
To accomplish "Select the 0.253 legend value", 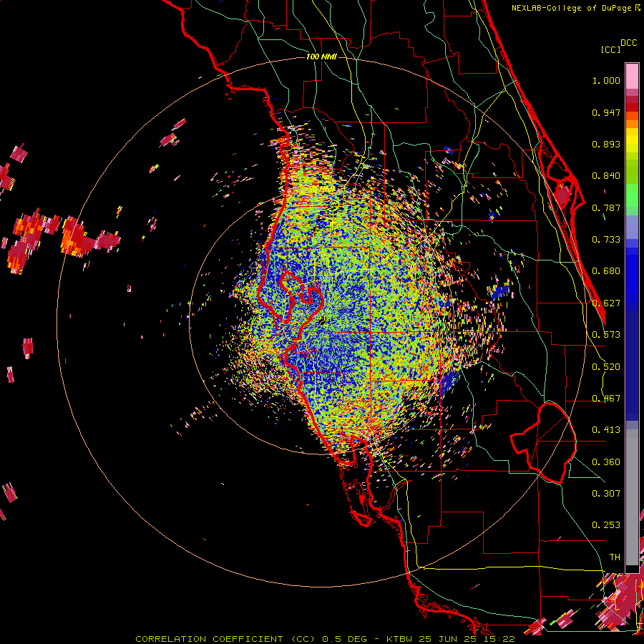I will pyautogui.click(x=606, y=525).
